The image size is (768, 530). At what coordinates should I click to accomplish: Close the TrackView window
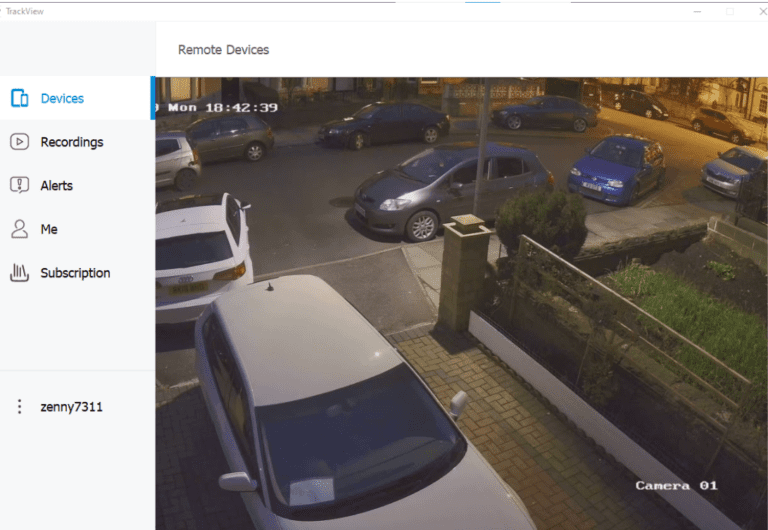pyautogui.click(x=763, y=11)
